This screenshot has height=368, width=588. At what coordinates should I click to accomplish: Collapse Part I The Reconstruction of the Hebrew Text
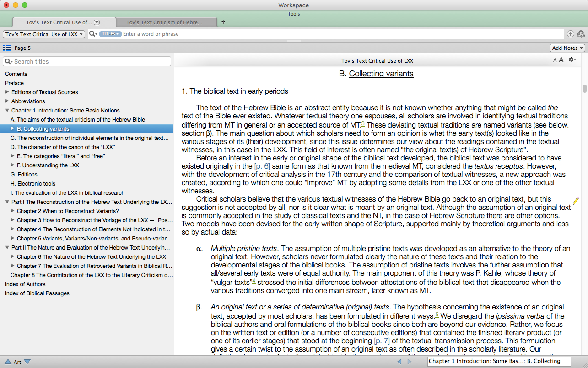click(7, 202)
